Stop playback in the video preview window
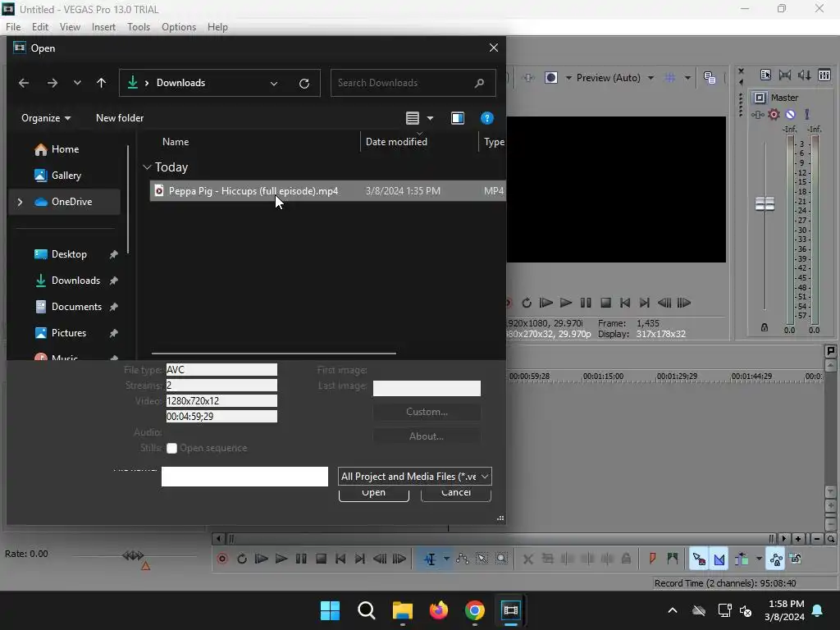Image resolution: width=840 pixels, height=630 pixels. point(605,303)
